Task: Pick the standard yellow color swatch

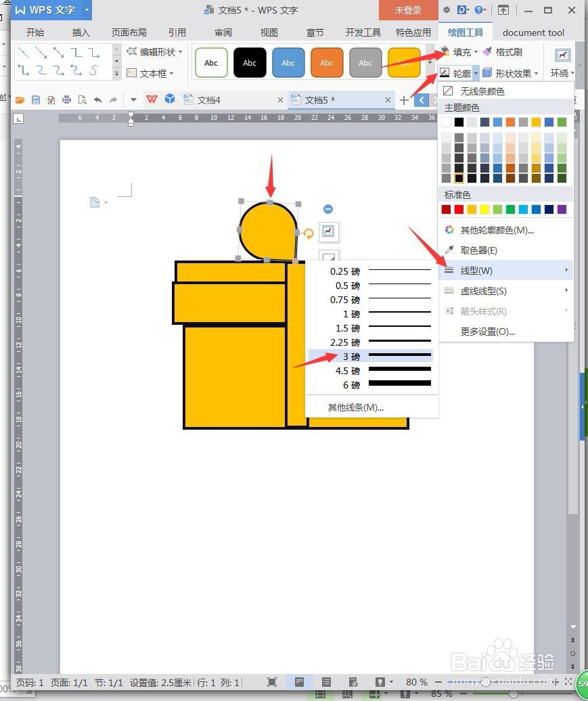Action: 484,209
